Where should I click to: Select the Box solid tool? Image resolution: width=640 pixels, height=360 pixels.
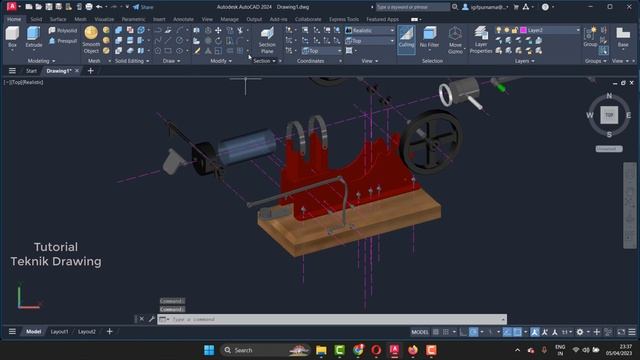point(12,37)
